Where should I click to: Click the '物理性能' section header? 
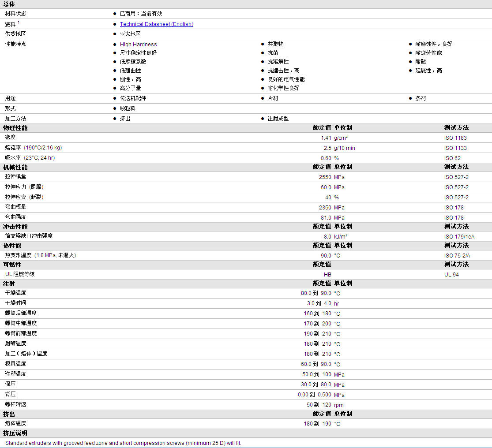15,128
